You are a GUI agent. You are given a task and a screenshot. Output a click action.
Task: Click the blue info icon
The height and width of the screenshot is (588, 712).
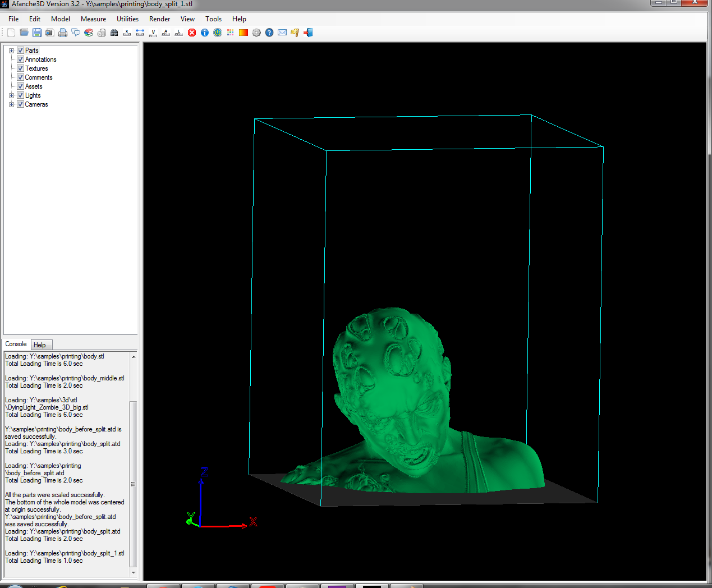pos(205,33)
